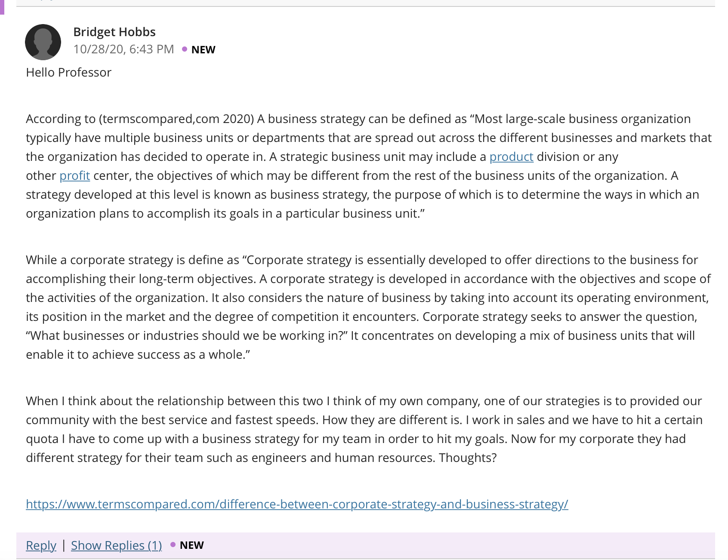Click the purple dot next to Show Replies
This screenshot has width=728, height=560.
[173, 545]
